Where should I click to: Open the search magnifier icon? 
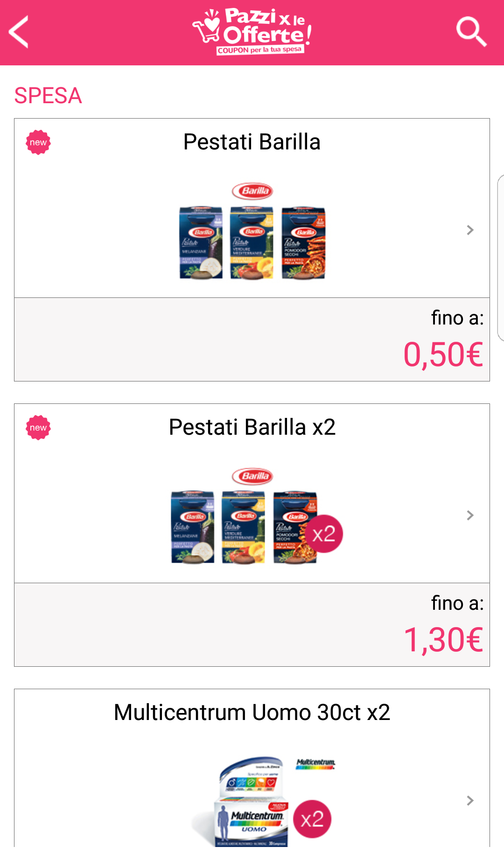coord(471,32)
